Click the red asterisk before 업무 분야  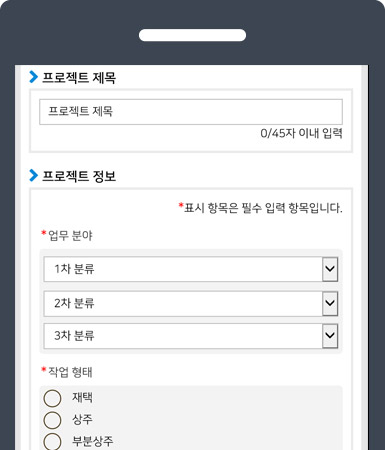[44, 233]
